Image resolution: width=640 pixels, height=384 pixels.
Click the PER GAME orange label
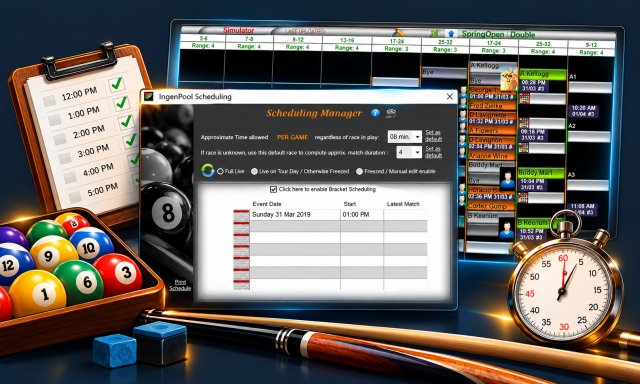(x=292, y=137)
